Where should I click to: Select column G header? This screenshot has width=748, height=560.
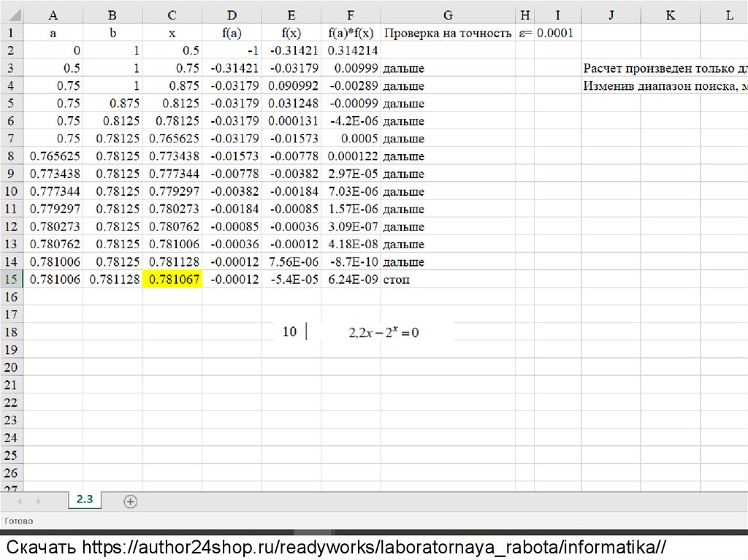click(448, 15)
